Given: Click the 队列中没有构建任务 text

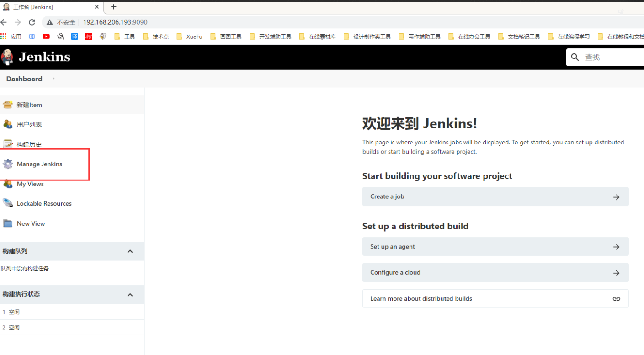Looking at the screenshot, I should [x=25, y=269].
